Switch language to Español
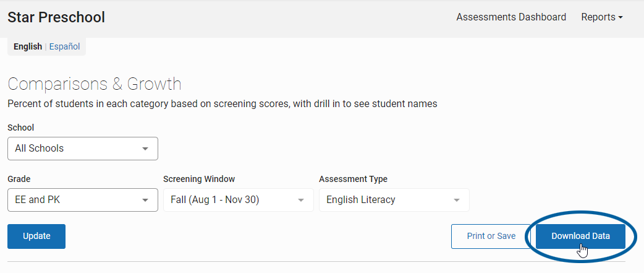The height and width of the screenshot is (273, 644). [x=64, y=46]
